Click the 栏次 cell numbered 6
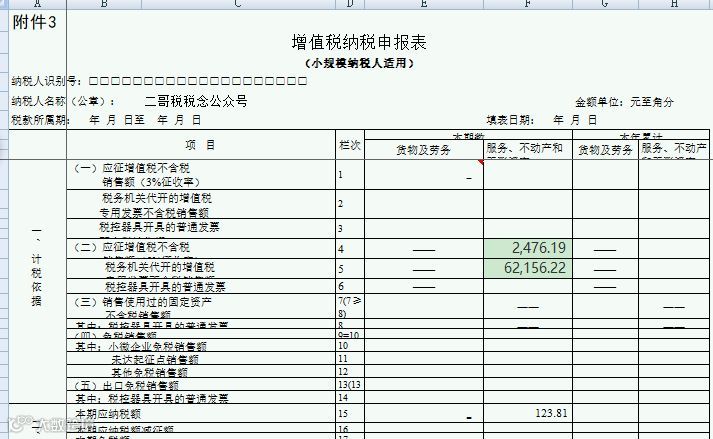The image size is (713, 439). pos(350,286)
